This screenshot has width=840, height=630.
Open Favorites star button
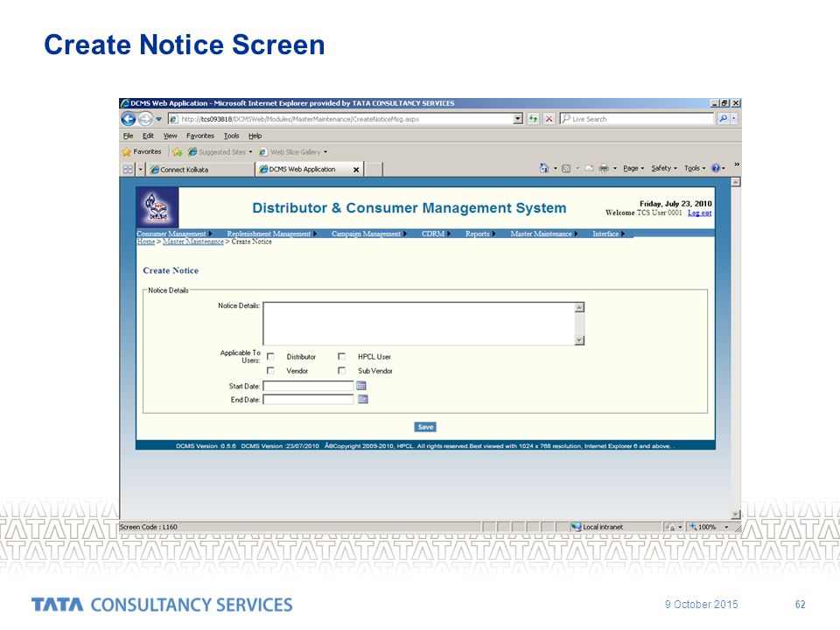[142, 152]
